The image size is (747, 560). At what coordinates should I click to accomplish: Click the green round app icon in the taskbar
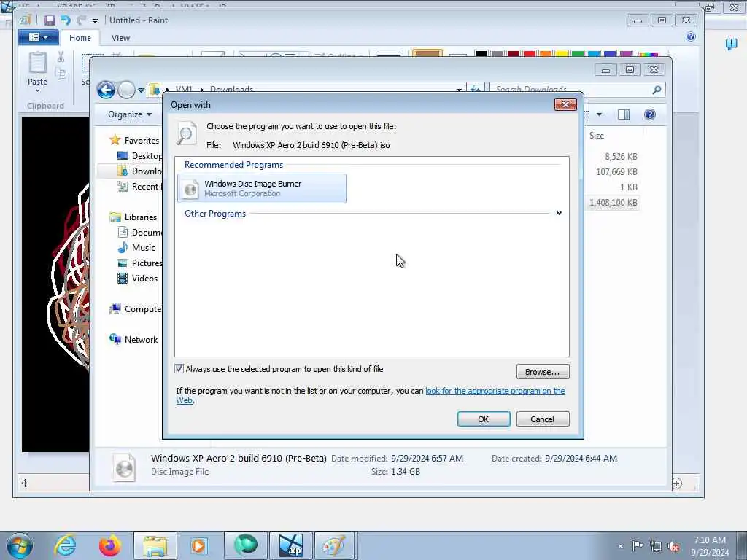pyautogui.click(x=245, y=545)
